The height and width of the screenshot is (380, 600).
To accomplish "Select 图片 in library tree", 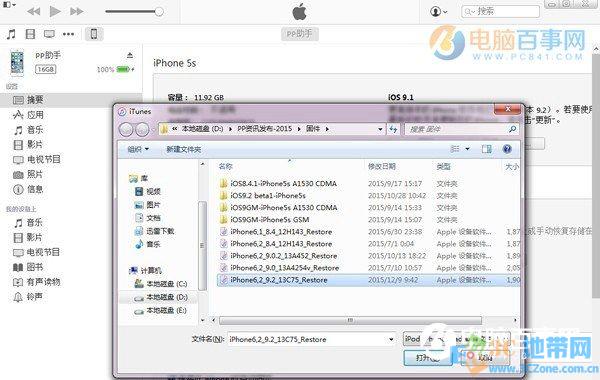I will pos(148,205).
